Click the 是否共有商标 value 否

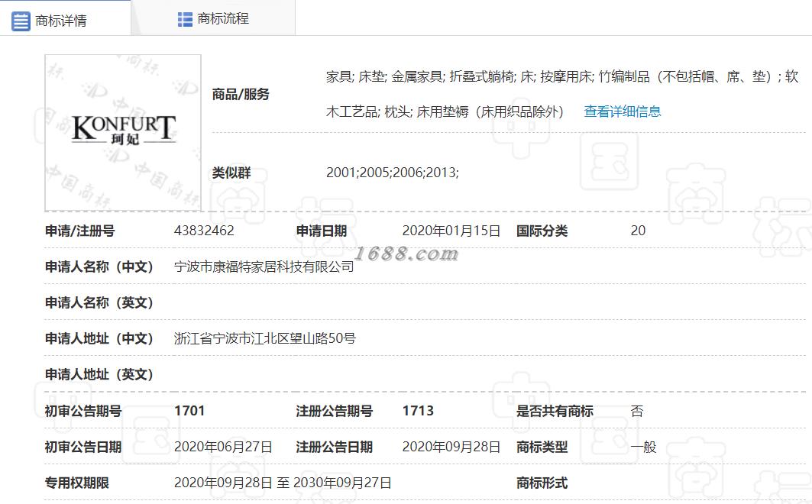(637, 412)
